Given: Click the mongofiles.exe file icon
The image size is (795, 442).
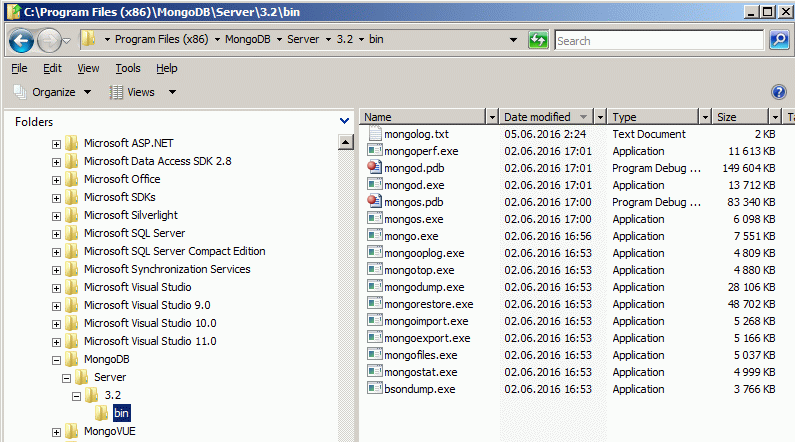Looking at the screenshot, I should pyautogui.click(x=375, y=354).
